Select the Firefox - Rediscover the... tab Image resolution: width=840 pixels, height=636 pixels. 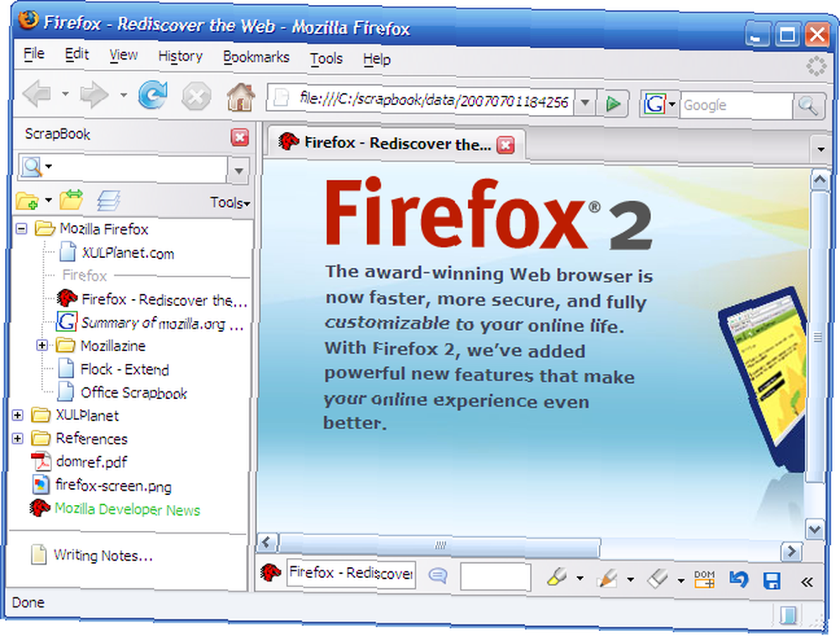click(396, 144)
